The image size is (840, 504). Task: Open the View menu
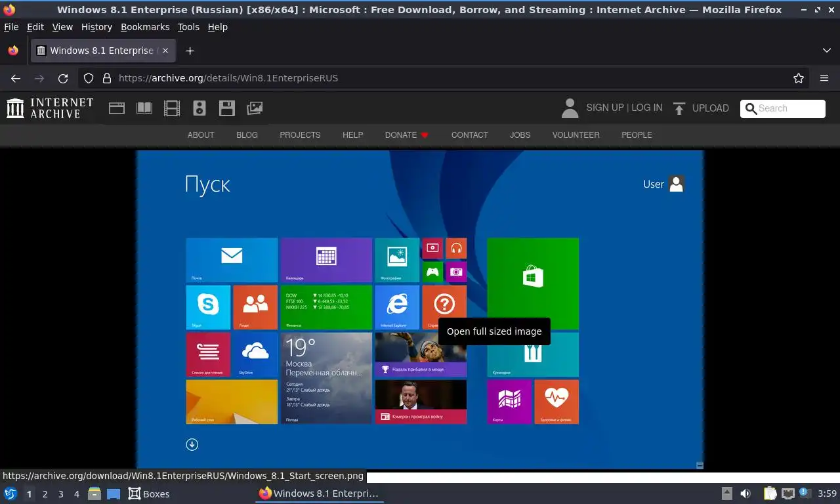click(62, 27)
